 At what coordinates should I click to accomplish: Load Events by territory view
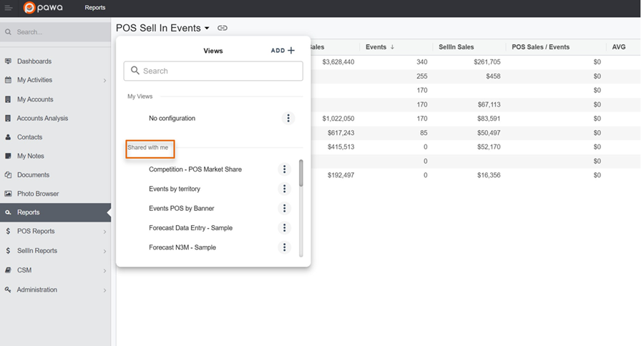[175, 189]
